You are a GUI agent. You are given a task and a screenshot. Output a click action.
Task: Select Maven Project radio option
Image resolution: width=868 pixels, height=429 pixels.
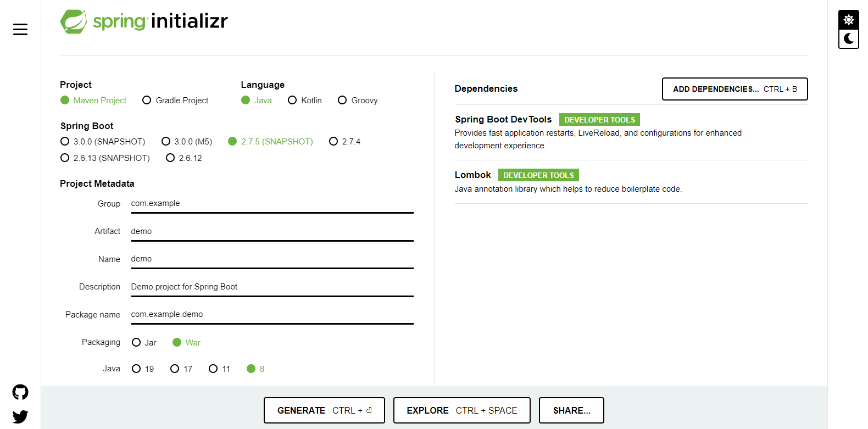coord(93,100)
